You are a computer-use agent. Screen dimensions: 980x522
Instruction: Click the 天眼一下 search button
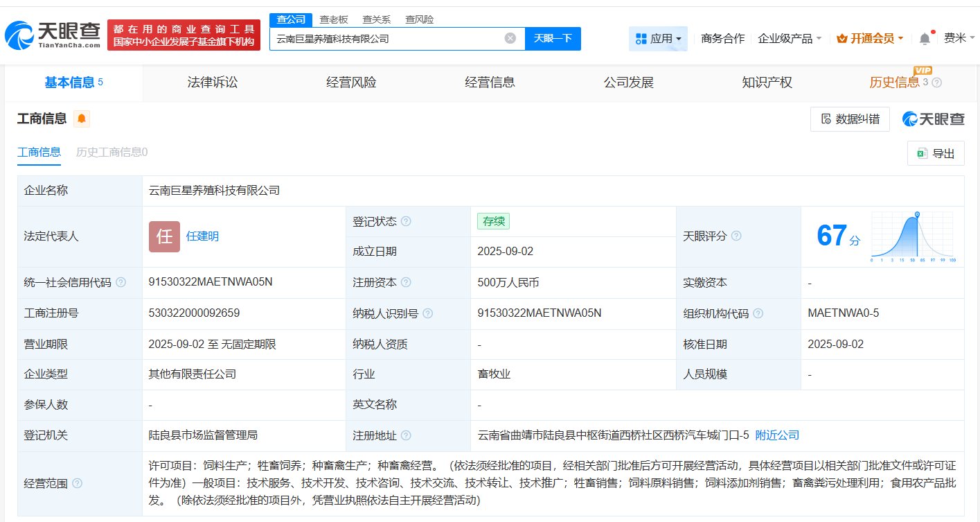click(x=553, y=39)
